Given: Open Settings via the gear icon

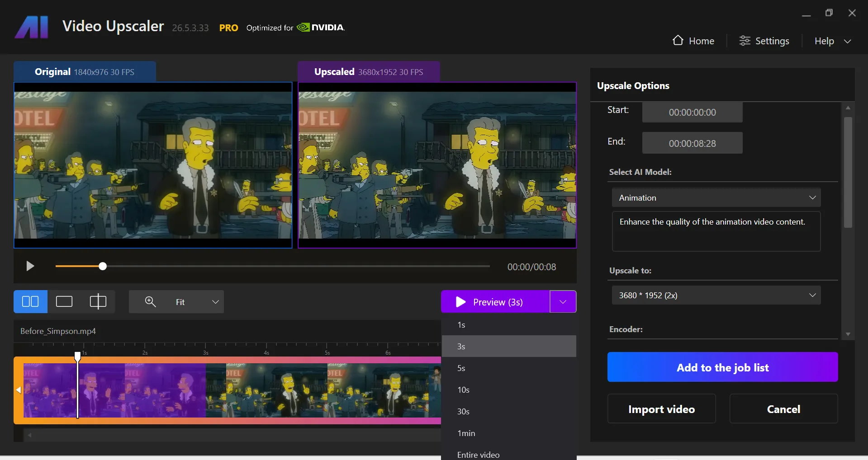Looking at the screenshot, I should coord(745,41).
